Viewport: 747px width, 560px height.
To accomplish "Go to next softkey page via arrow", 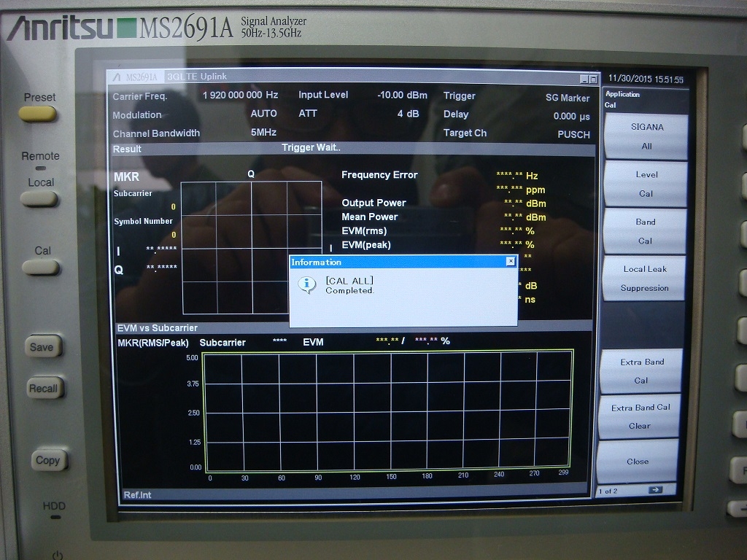I will click(x=656, y=489).
